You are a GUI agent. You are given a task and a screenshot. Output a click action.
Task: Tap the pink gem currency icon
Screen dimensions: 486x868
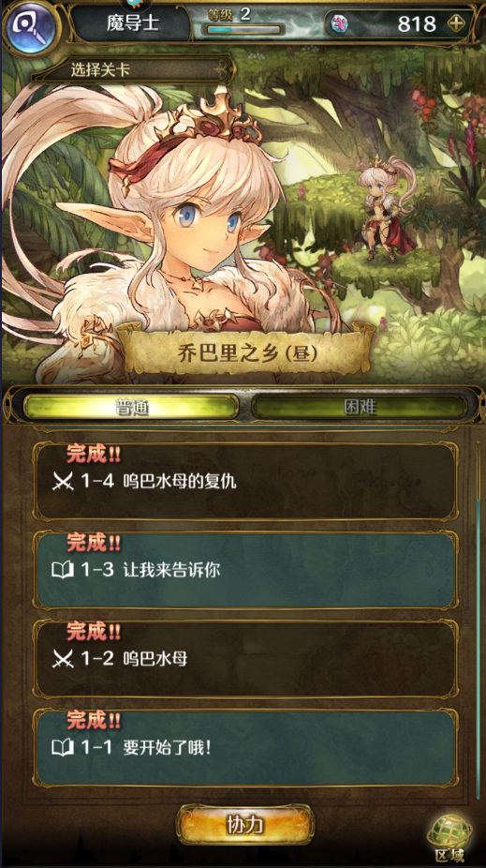[x=337, y=23]
